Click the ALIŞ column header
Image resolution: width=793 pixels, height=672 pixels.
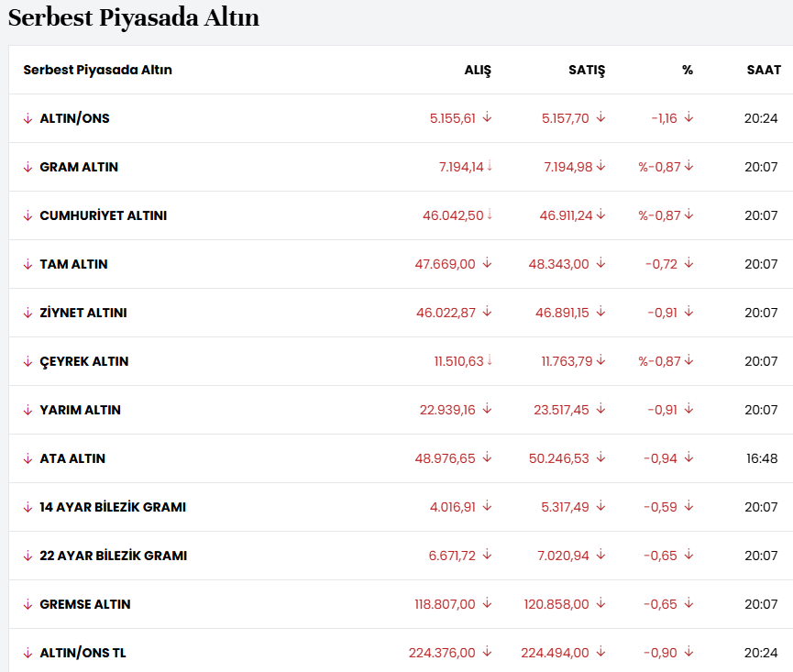click(x=478, y=70)
